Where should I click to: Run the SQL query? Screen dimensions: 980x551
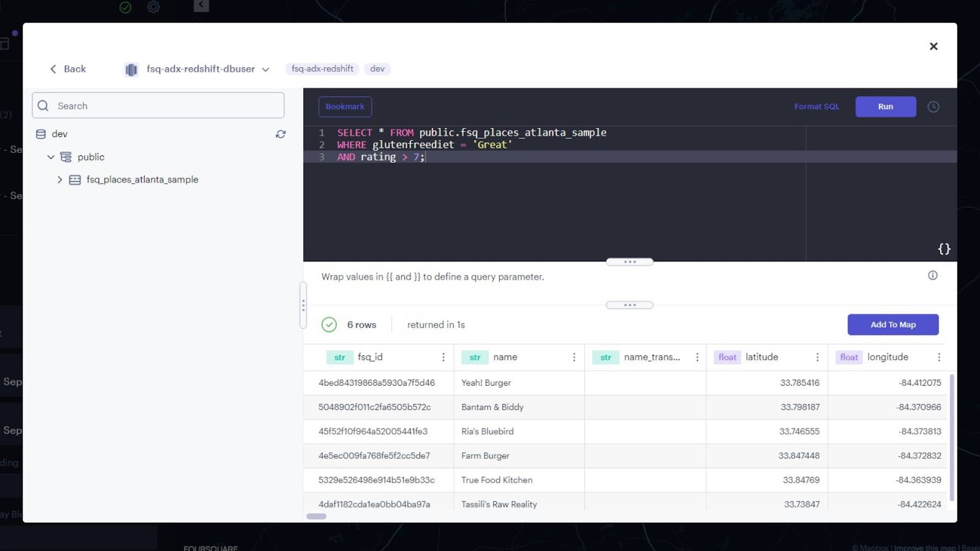886,107
